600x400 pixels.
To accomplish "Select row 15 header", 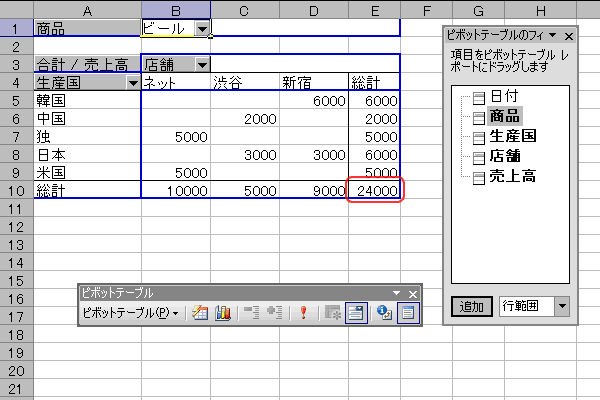I will click(16, 281).
